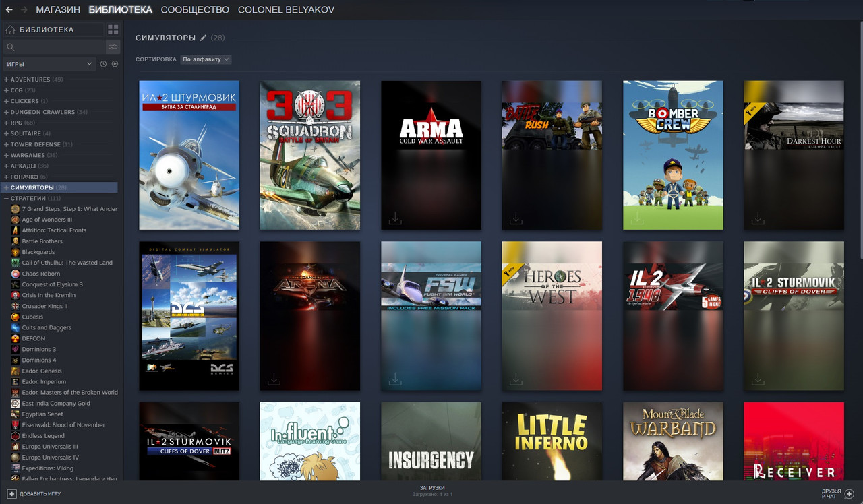Select East India Company Gold
Screen dimensions: 863x504
56,403
